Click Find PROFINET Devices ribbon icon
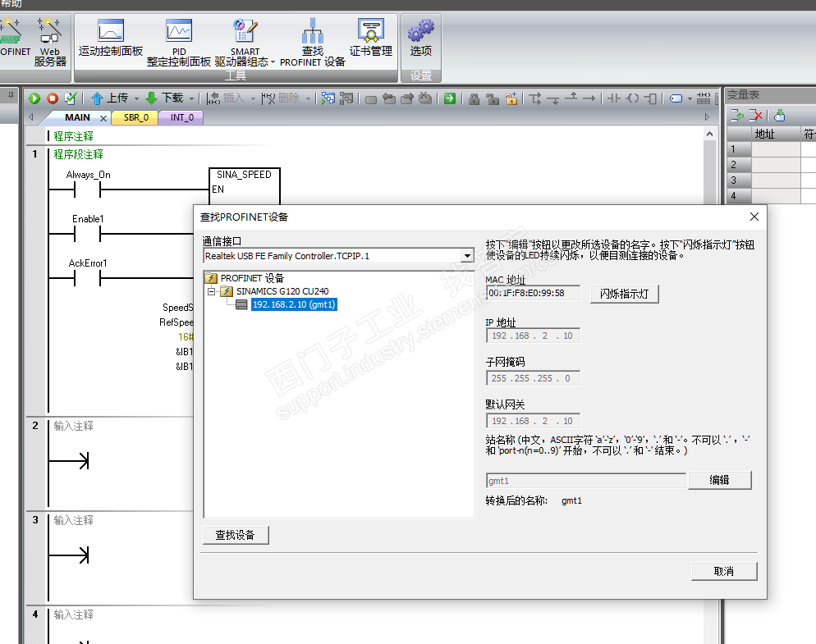816x644 pixels. (312, 43)
